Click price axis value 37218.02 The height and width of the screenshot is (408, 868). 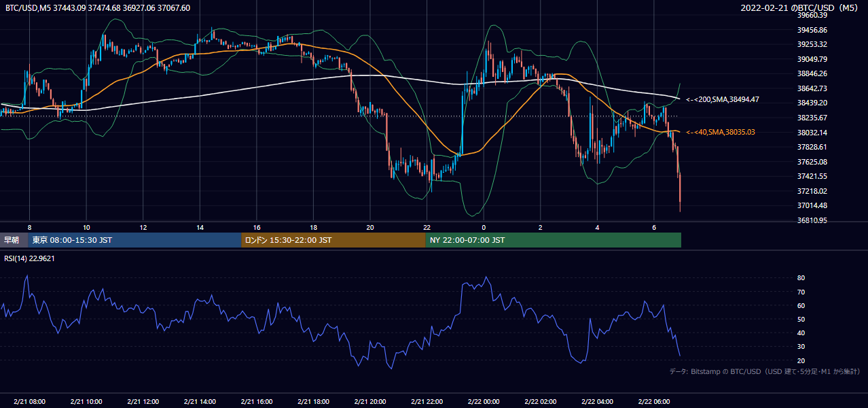tap(812, 191)
